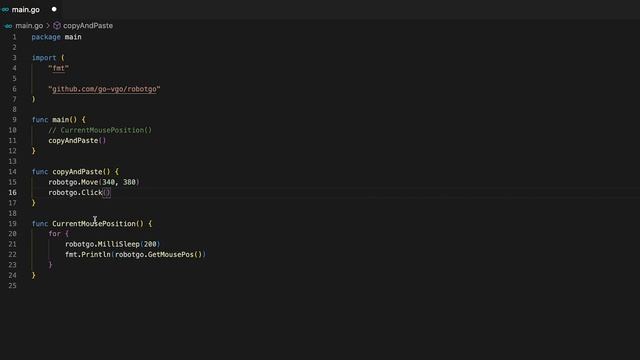Click "func main() {" declaration

[x=59, y=120]
